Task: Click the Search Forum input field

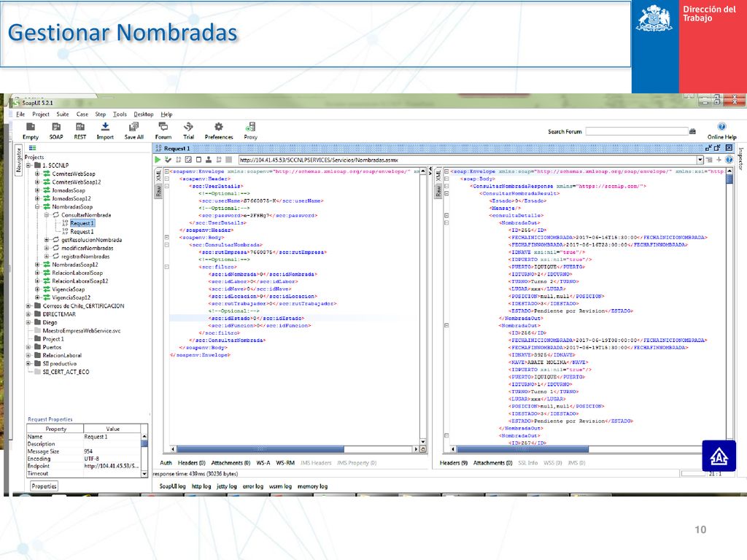Action: [x=636, y=131]
